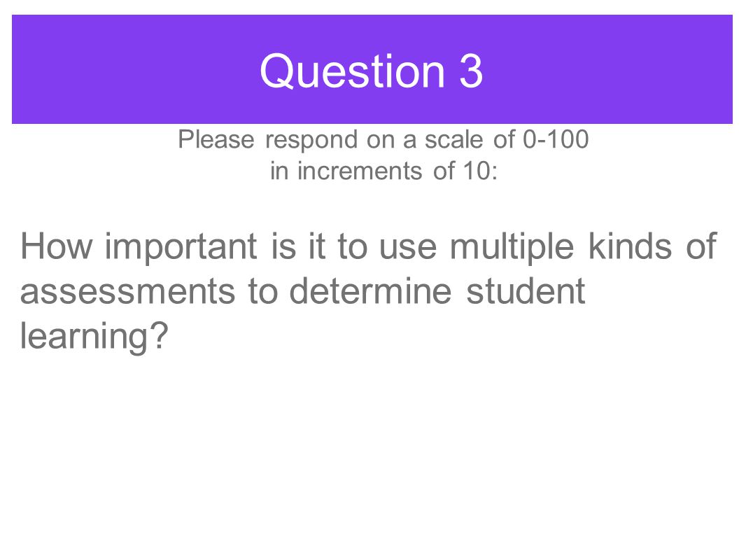Select the word "scale" in the subtitle
The width and height of the screenshot is (746, 560).
coord(453,139)
